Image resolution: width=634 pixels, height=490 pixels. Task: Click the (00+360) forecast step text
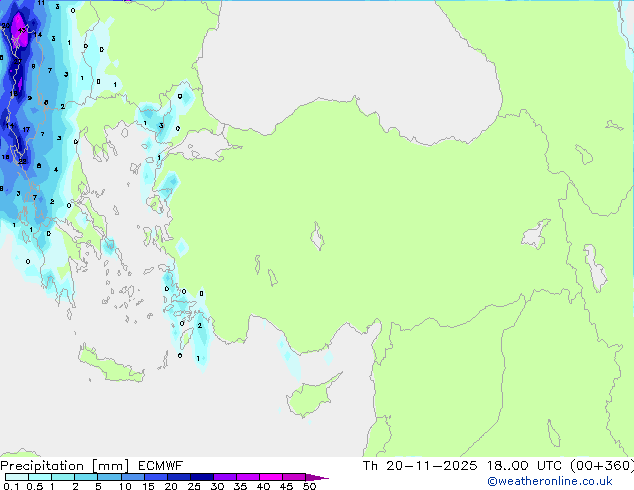click(602, 466)
